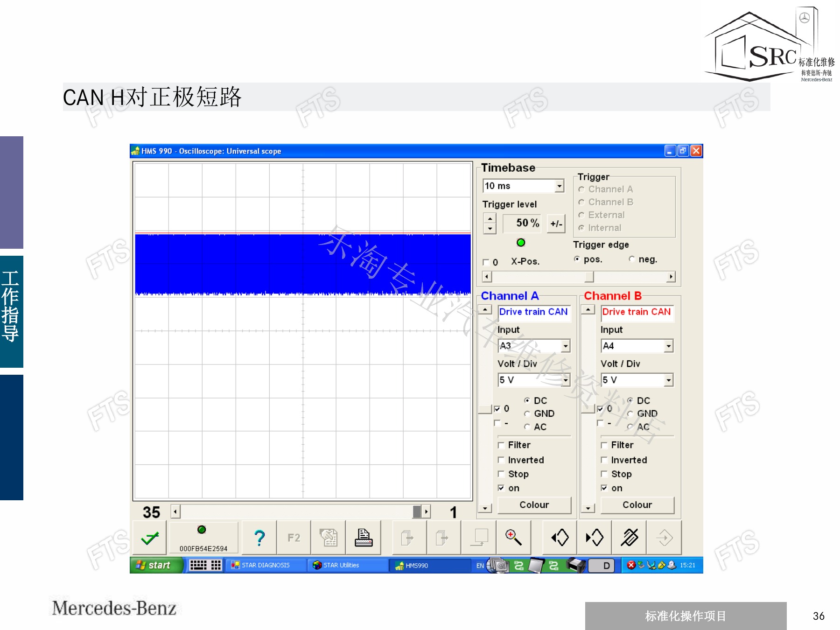Switch to STAR Utilities taskbar window
This screenshot has width=840, height=630.
tap(347, 565)
